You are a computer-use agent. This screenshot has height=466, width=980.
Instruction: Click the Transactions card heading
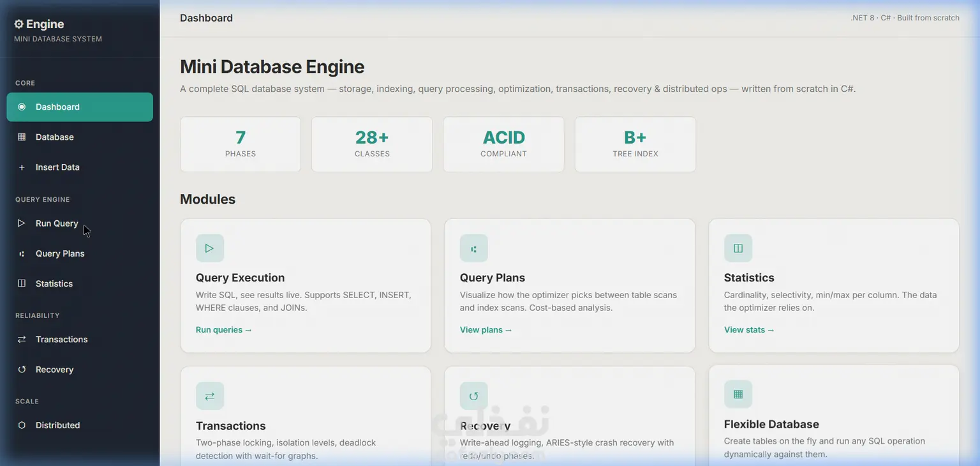231,426
